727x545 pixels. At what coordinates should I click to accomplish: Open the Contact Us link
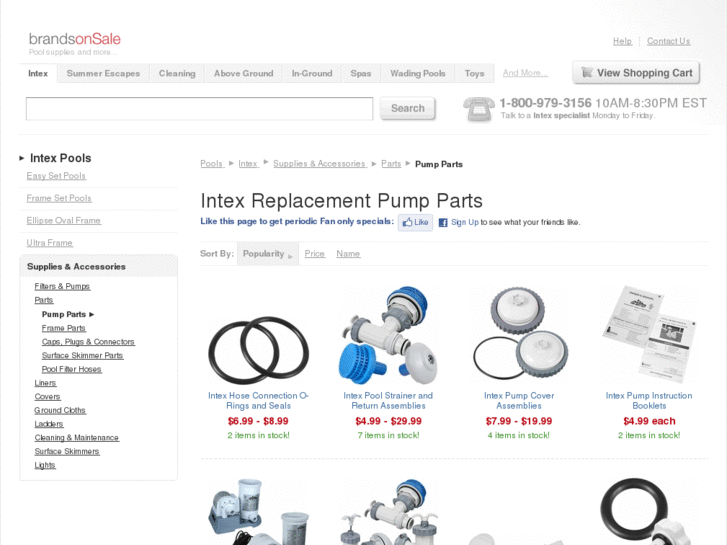668,41
